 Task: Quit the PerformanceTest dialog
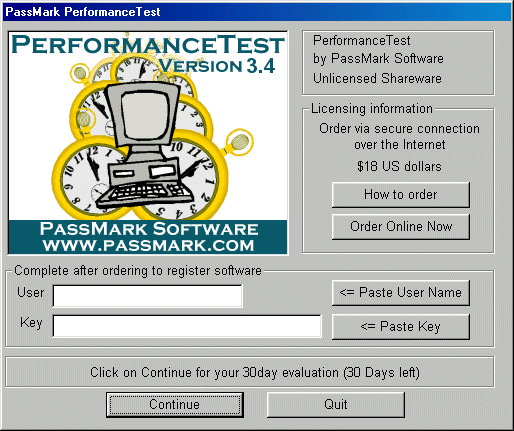point(336,405)
